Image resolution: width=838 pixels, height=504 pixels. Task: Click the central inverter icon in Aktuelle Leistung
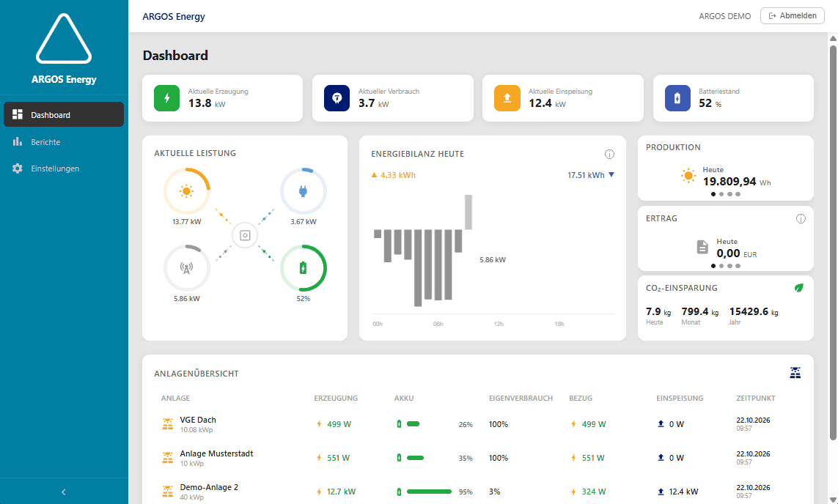pyautogui.click(x=245, y=235)
